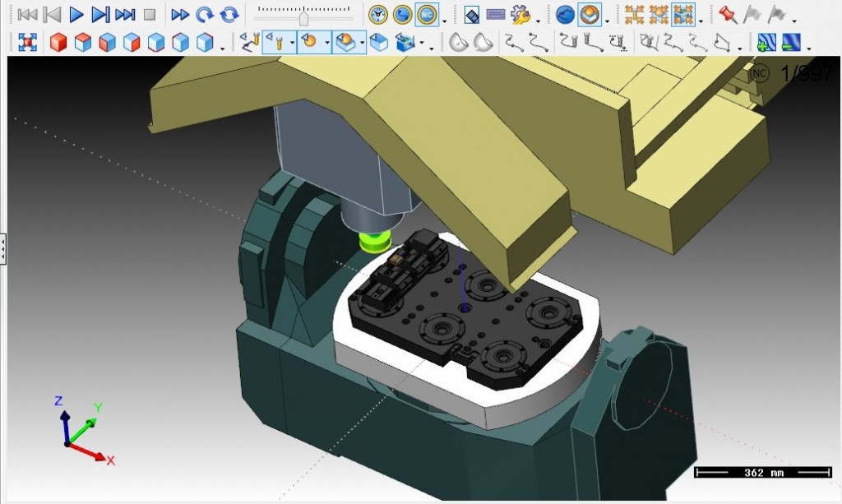Image resolution: width=842 pixels, height=504 pixels.
Task: Select the red top-face cube view
Action: [x=83, y=43]
